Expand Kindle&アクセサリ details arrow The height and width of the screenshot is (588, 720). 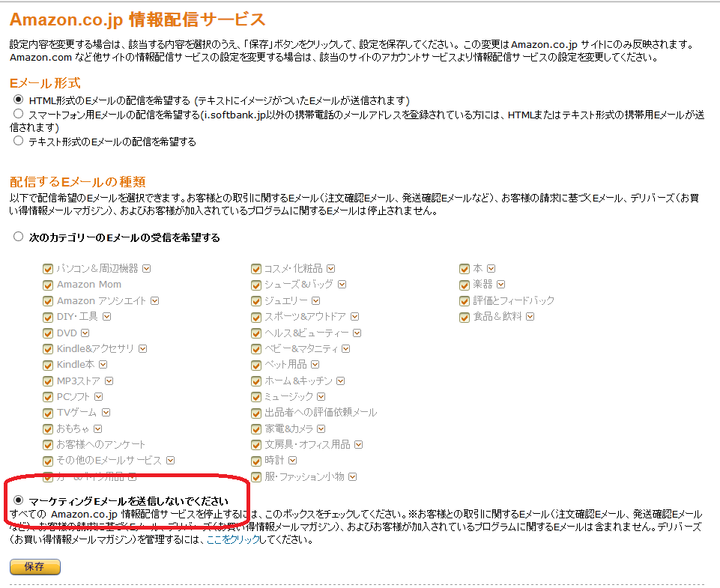(143, 349)
